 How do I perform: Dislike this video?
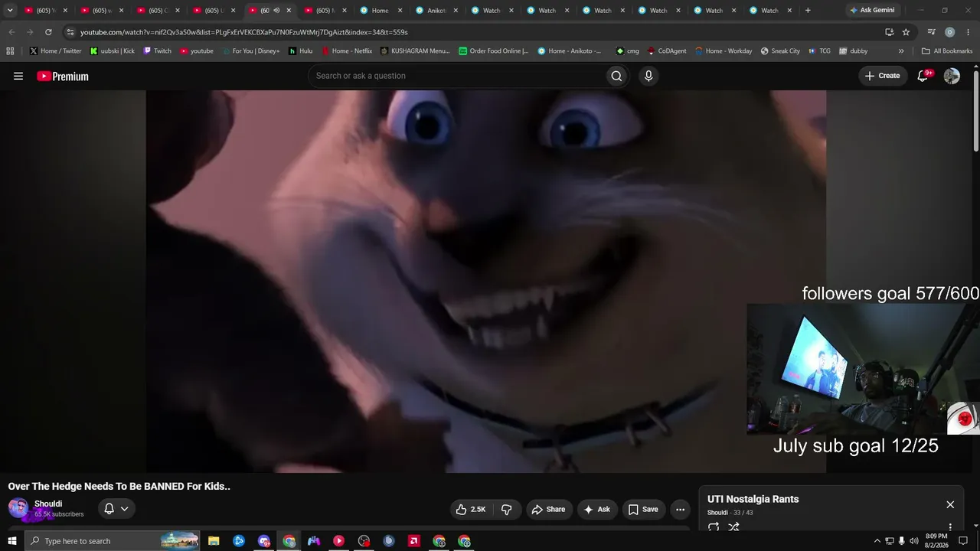click(x=507, y=510)
